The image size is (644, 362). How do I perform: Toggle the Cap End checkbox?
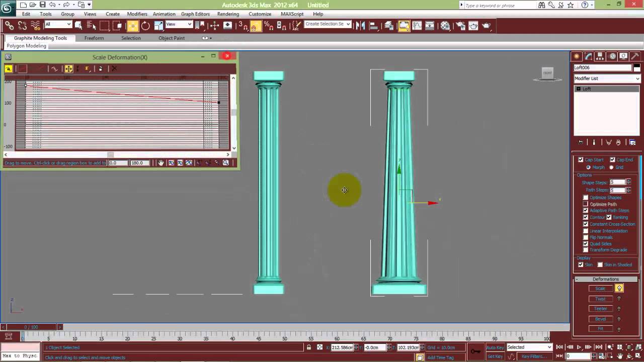[612, 159]
